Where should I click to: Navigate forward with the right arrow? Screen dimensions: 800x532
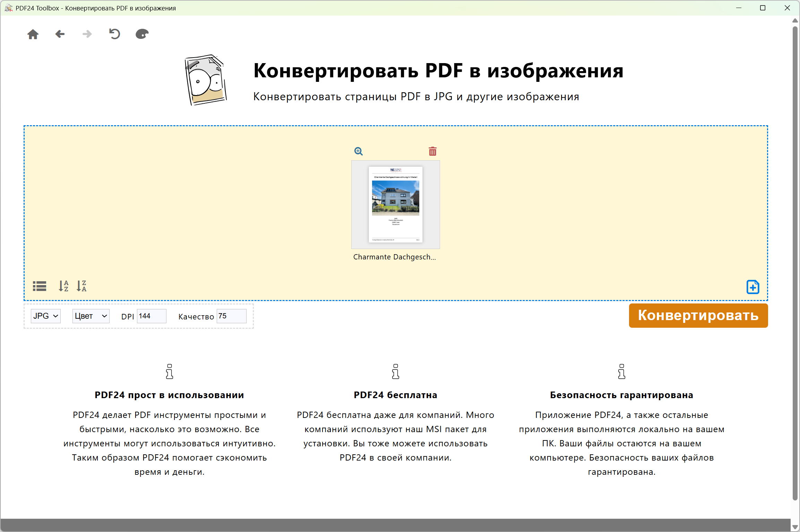click(x=87, y=34)
